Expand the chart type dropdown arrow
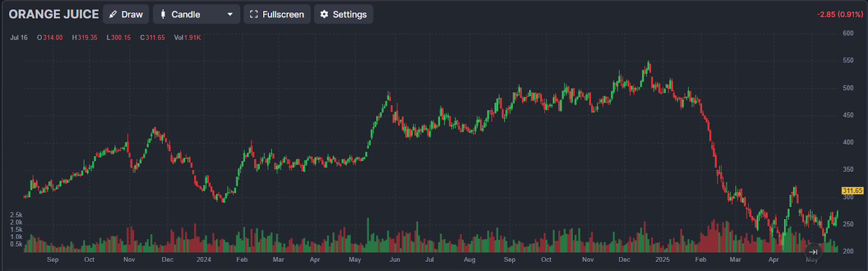This screenshot has width=868, height=271. (230, 15)
